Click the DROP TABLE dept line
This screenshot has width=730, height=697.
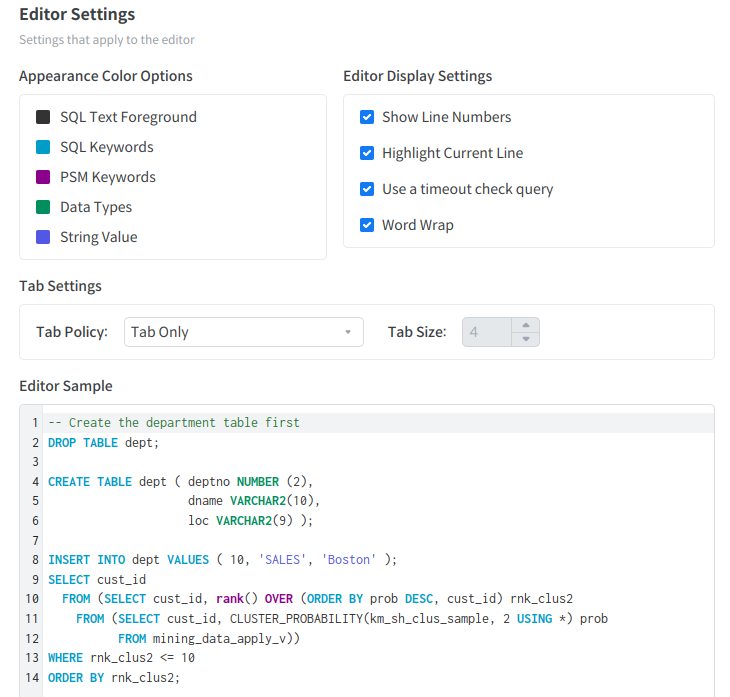104,442
